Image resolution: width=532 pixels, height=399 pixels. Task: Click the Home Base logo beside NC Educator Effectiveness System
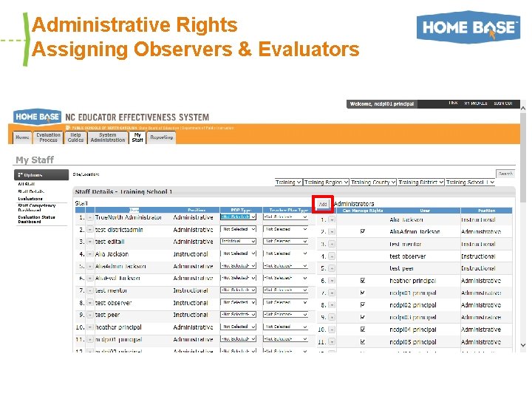pyautogui.click(x=38, y=117)
